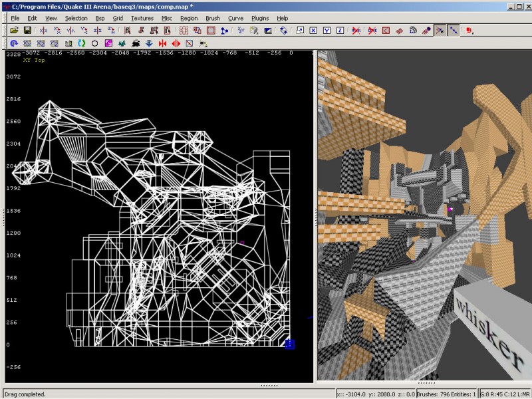
Task: Click the blue downward arrow plugin icon
Action: pos(149,43)
